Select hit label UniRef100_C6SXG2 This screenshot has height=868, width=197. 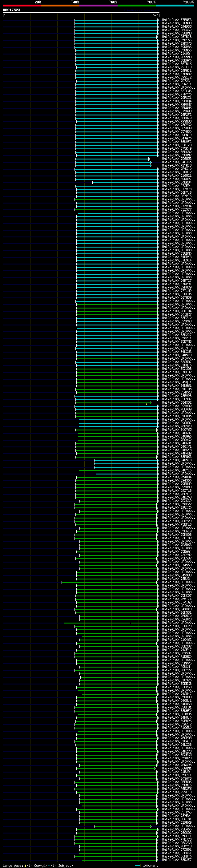[x=176, y=30]
